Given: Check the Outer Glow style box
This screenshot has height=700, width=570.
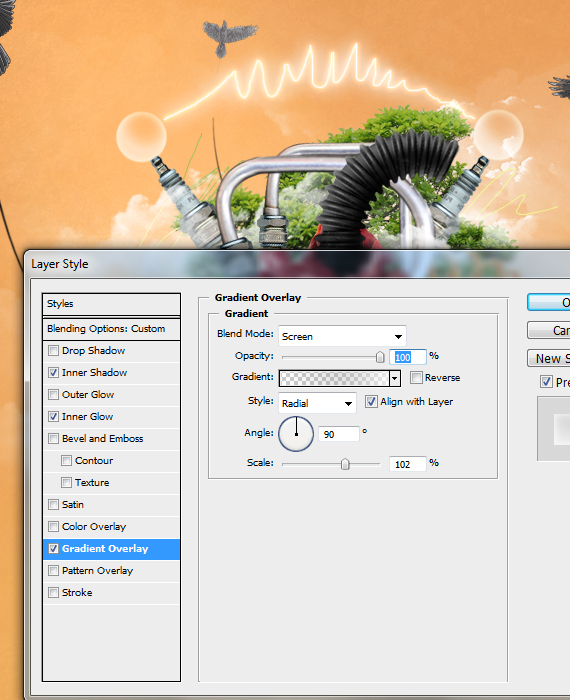Looking at the screenshot, I should tap(54, 394).
